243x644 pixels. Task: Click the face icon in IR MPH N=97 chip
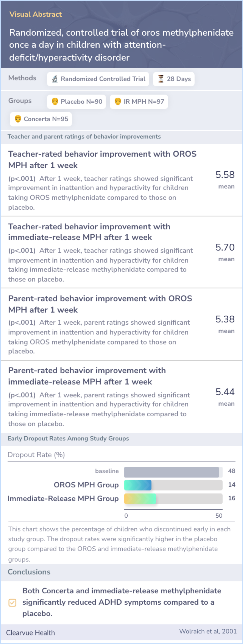click(x=118, y=101)
